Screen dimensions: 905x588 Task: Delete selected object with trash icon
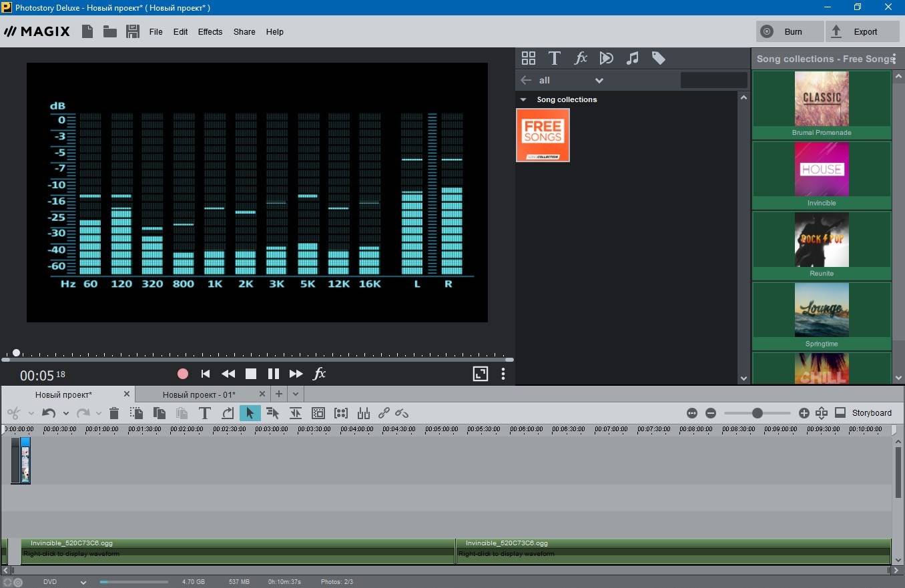[114, 413]
